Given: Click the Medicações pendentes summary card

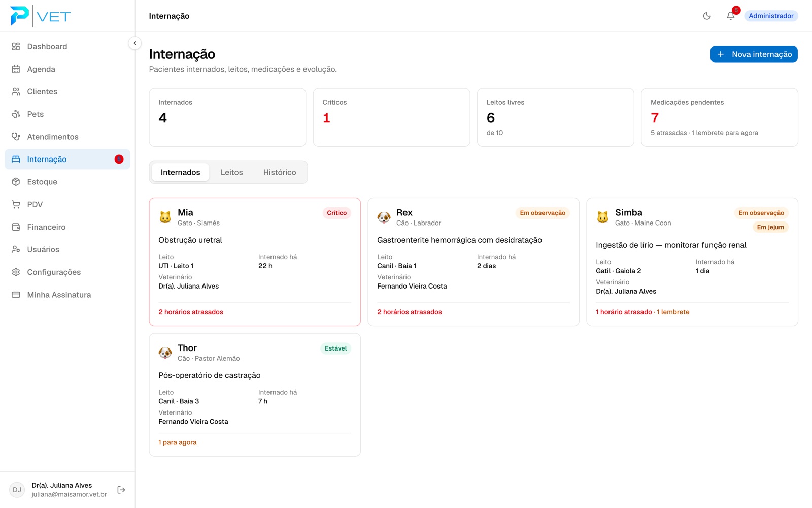Looking at the screenshot, I should tap(720, 117).
